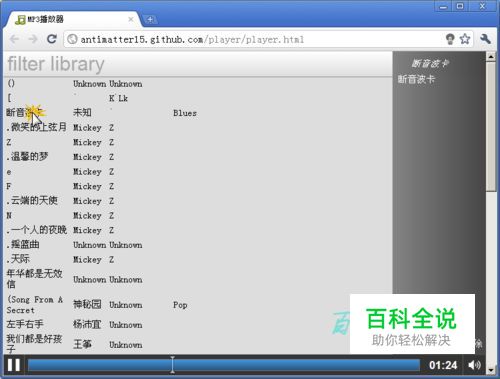Select the song .云端的天使
500x379 pixels.
point(32,200)
